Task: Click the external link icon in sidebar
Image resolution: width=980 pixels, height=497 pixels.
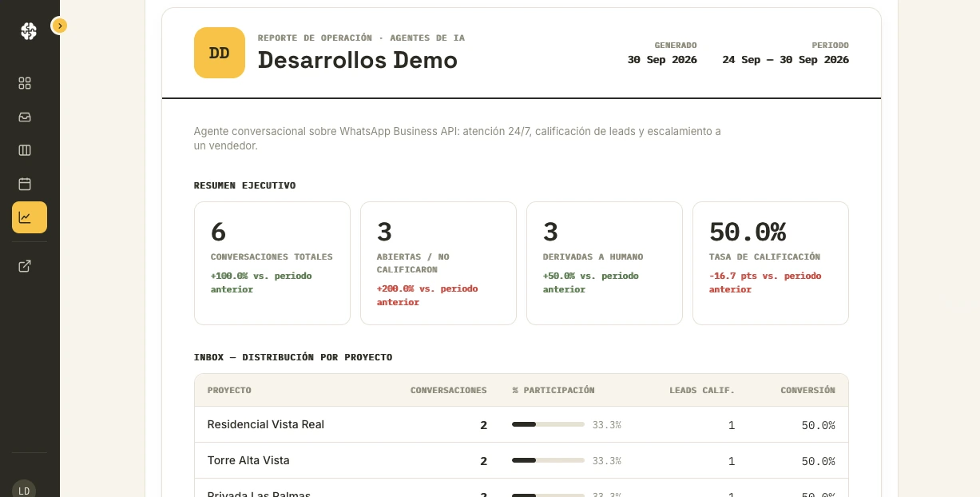Action: 25,266
